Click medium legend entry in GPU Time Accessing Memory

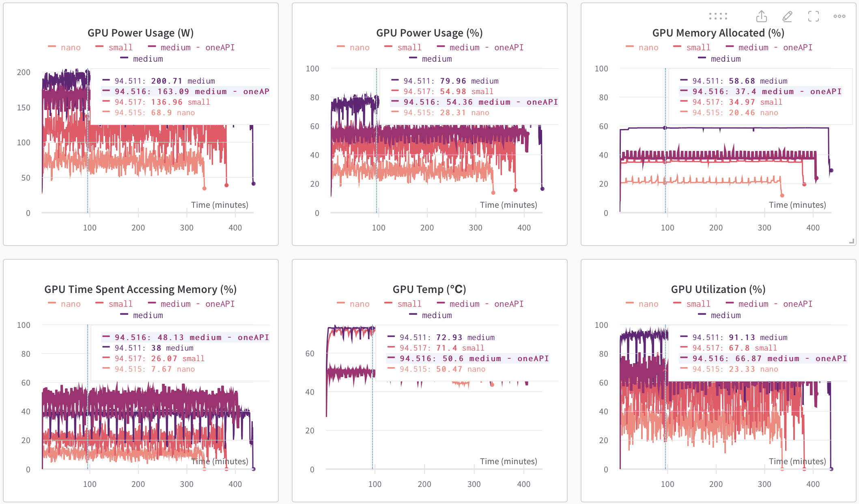coord(148,315)
